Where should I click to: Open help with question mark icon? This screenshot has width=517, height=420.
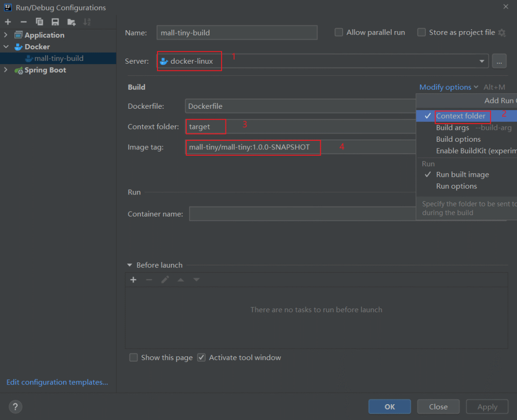coord(15,407)
